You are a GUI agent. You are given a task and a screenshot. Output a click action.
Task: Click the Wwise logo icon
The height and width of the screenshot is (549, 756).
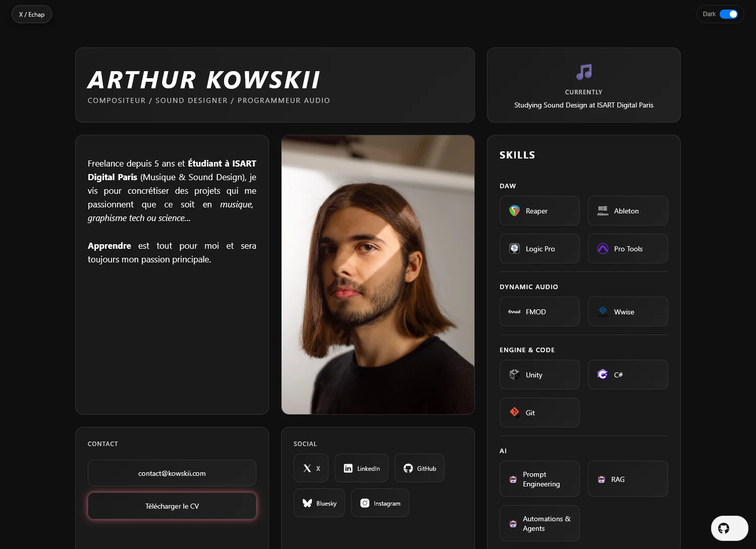[x=603, y=311]
